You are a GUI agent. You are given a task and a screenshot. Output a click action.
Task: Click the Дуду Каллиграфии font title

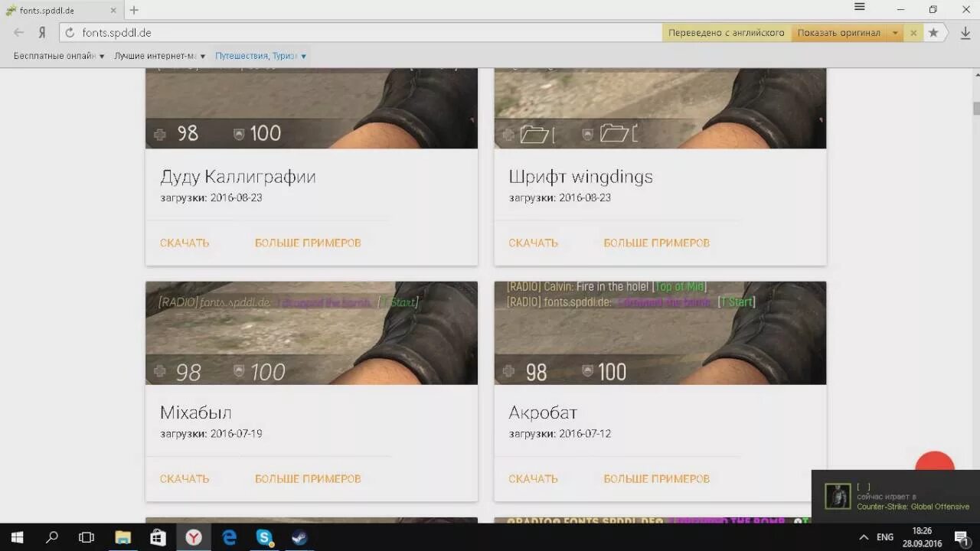pos(237,177)
